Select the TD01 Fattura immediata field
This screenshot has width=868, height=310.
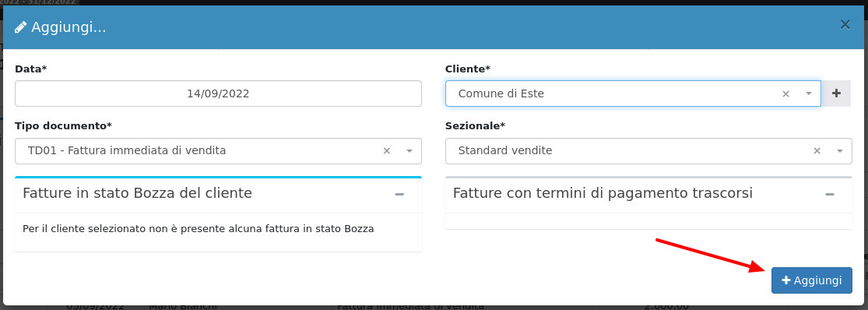[218, 151]
